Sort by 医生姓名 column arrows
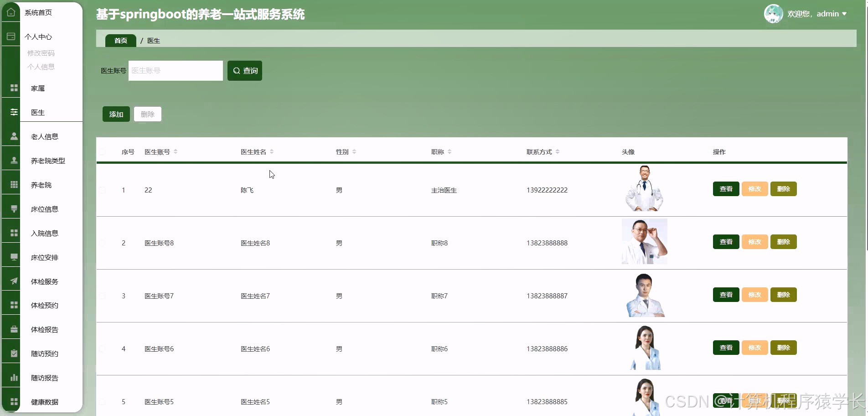This screenshot has height=416, width=868. point(272,152)
